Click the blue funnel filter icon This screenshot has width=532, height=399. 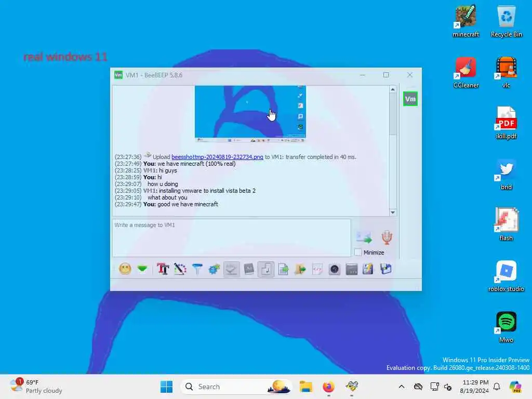click(197, 269)
